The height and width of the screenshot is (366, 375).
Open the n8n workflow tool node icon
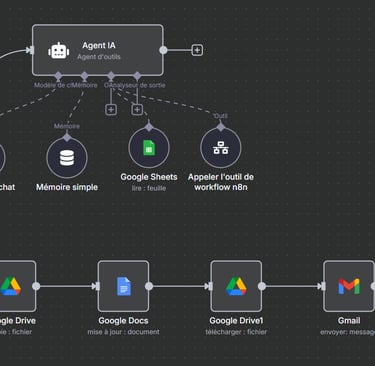(221, 147)
